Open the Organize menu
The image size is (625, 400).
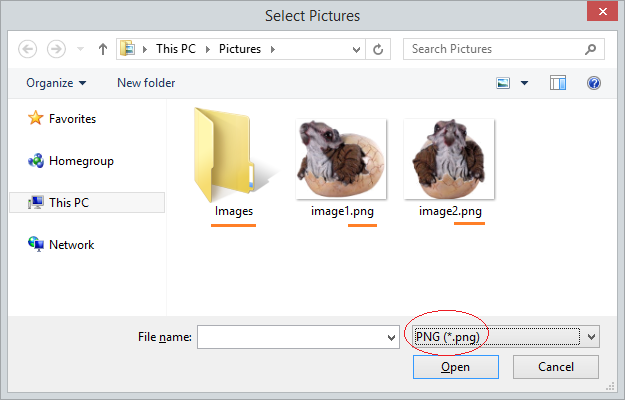56,83
